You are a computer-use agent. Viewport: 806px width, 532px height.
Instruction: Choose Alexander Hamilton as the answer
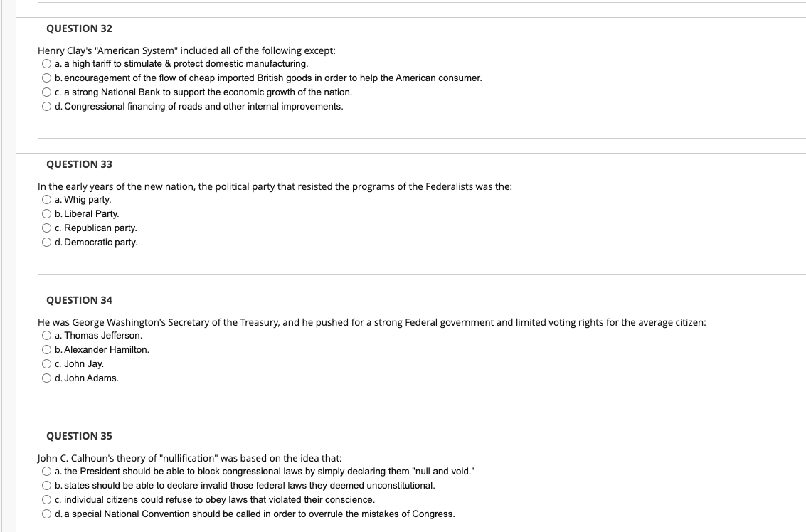[46, 349]
